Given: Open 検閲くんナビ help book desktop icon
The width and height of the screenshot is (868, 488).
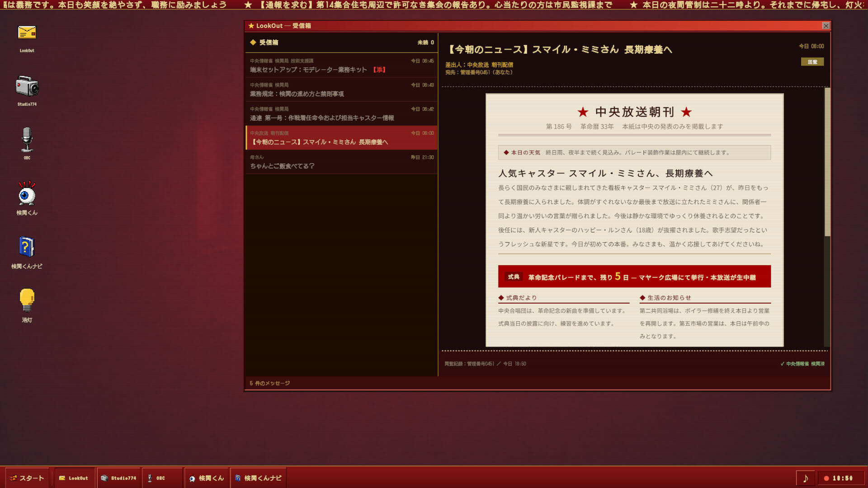Looking at the screenshot, I should click(27, 252).
